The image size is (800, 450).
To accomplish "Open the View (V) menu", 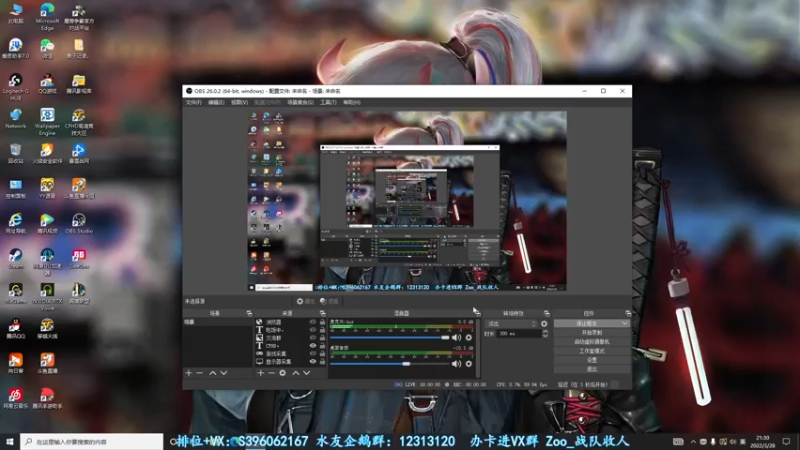I will pos(239,103).
